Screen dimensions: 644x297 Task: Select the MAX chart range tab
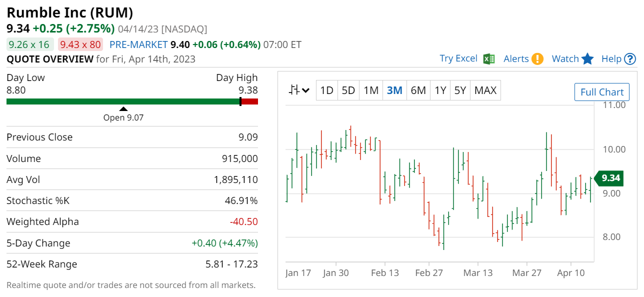(x=485, y=90)
